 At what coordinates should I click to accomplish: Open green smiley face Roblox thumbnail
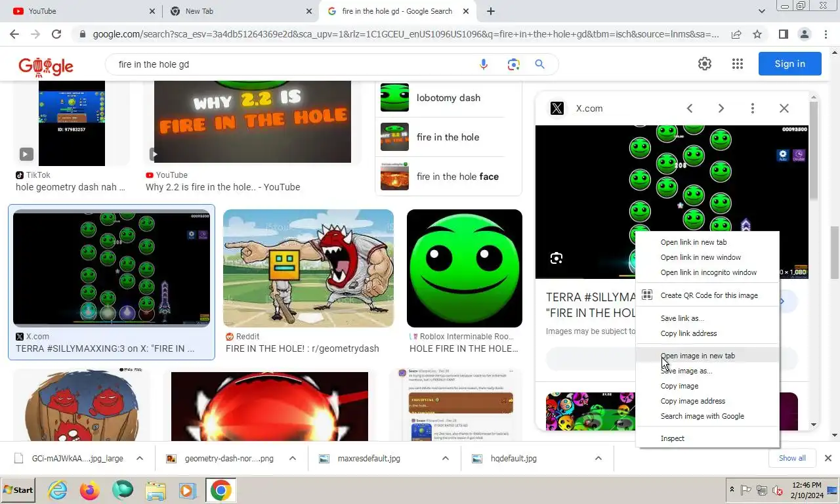(x=465, y=268)
